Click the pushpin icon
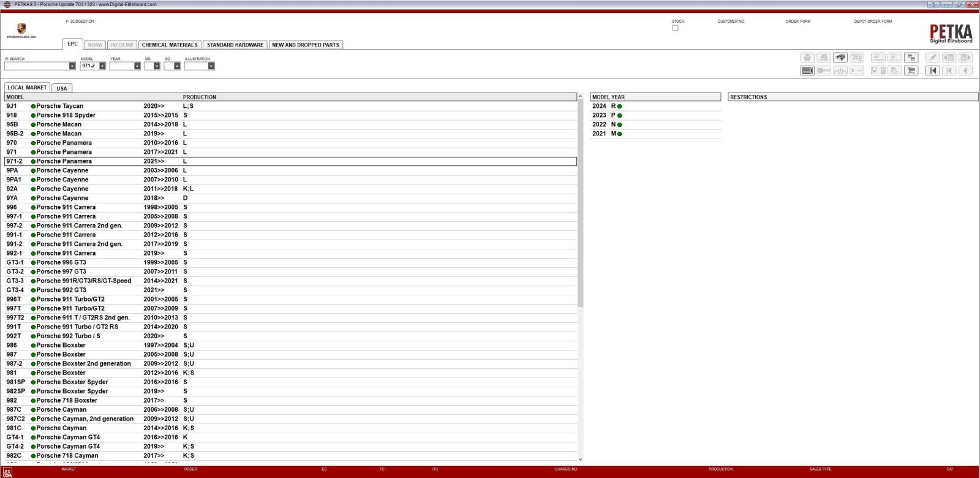The width and height of the screenshot is (980, 478). (x=933, y=58)
